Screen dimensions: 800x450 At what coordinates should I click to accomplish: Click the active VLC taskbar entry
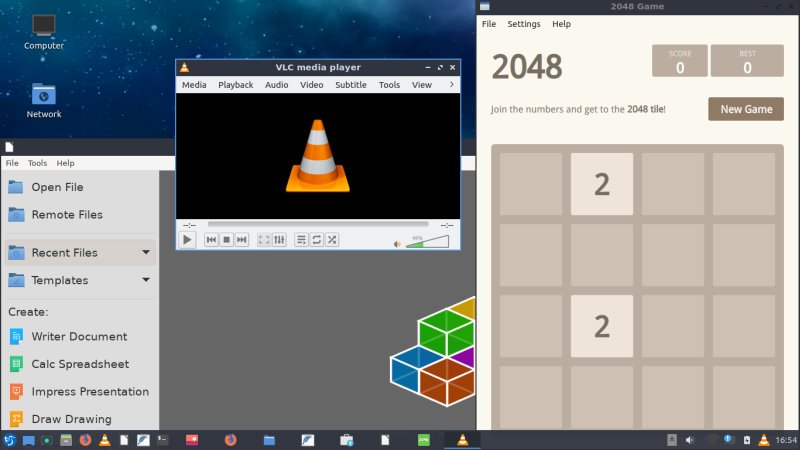coord(462,440)
